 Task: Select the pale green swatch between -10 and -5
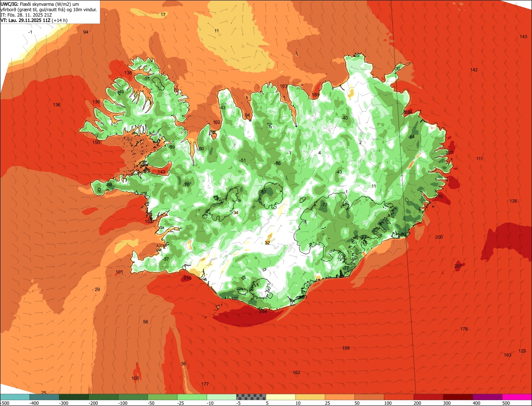coord(222,396)
